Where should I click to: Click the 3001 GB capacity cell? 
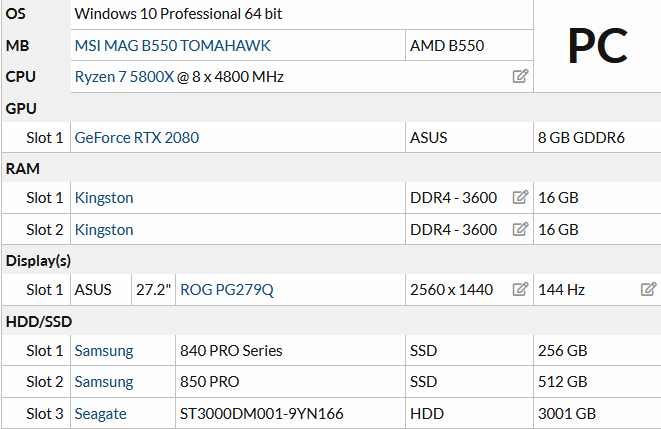567,413
